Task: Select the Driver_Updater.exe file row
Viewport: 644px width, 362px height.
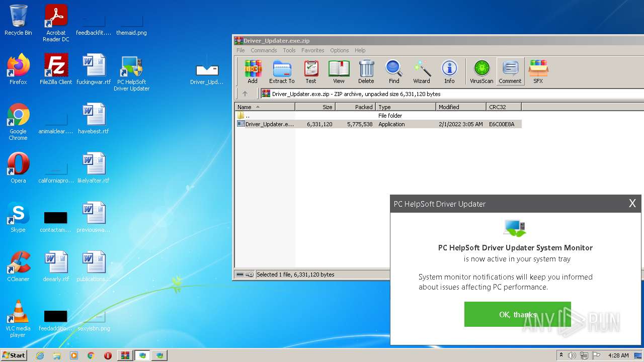Action: (x=378, y=124)
